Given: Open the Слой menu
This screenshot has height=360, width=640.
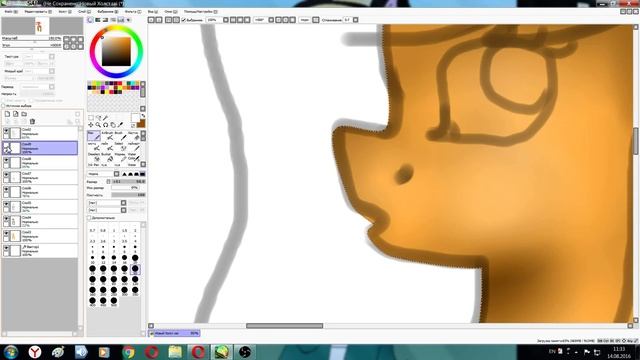Looking at the screenshot, I should 84,12.
